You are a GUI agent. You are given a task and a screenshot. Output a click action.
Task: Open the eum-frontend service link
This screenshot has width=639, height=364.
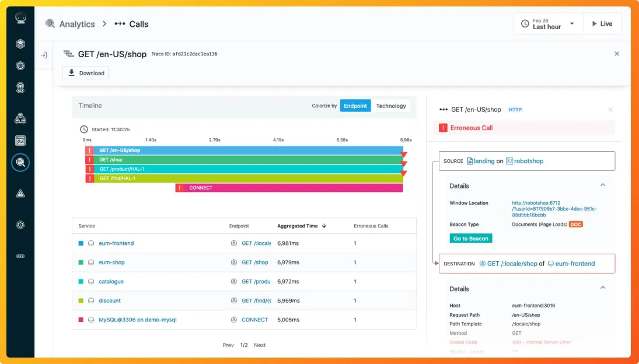pos(116,243)
